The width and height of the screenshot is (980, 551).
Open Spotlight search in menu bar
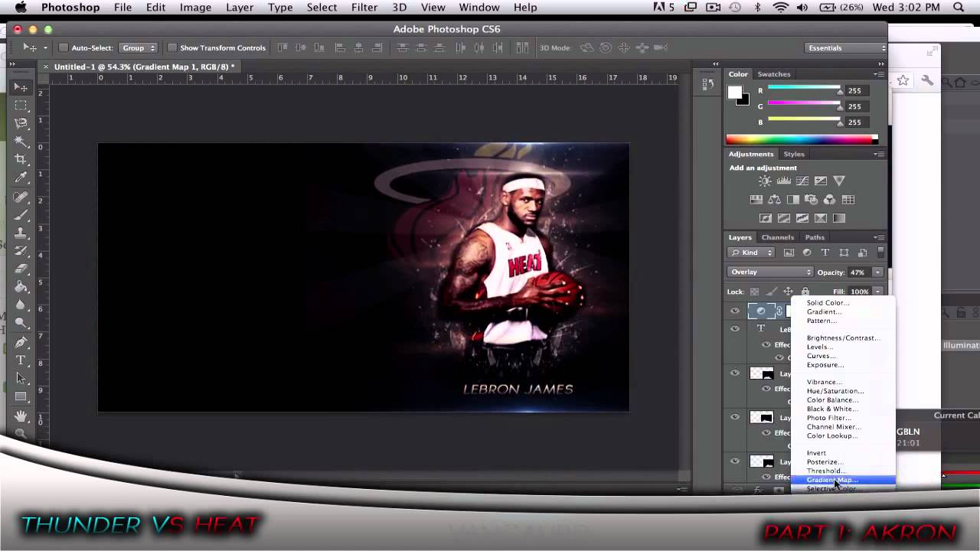click(x=958, y=7)
